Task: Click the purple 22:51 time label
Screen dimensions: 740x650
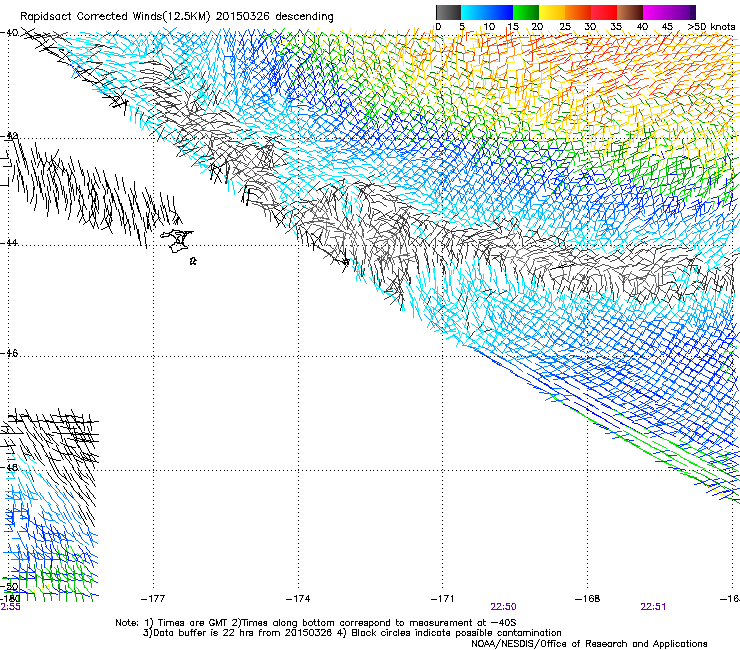Action: pyautogui.click(x=653, y=607)
